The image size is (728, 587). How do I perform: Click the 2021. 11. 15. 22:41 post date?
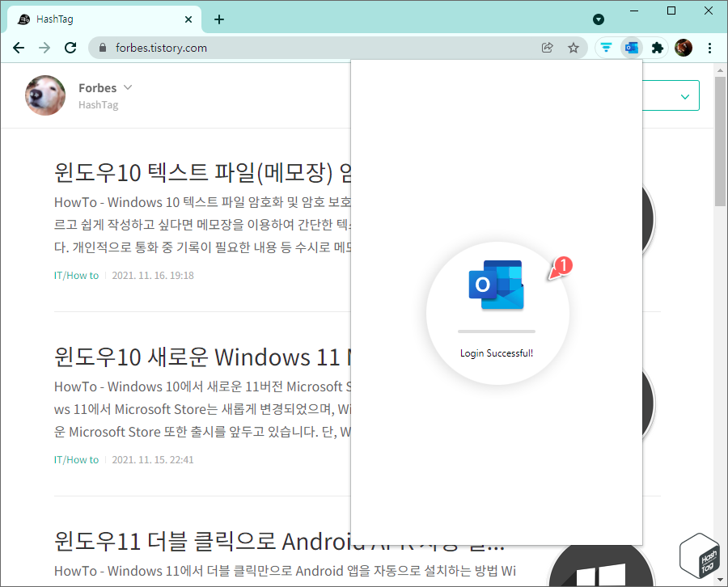153,459
